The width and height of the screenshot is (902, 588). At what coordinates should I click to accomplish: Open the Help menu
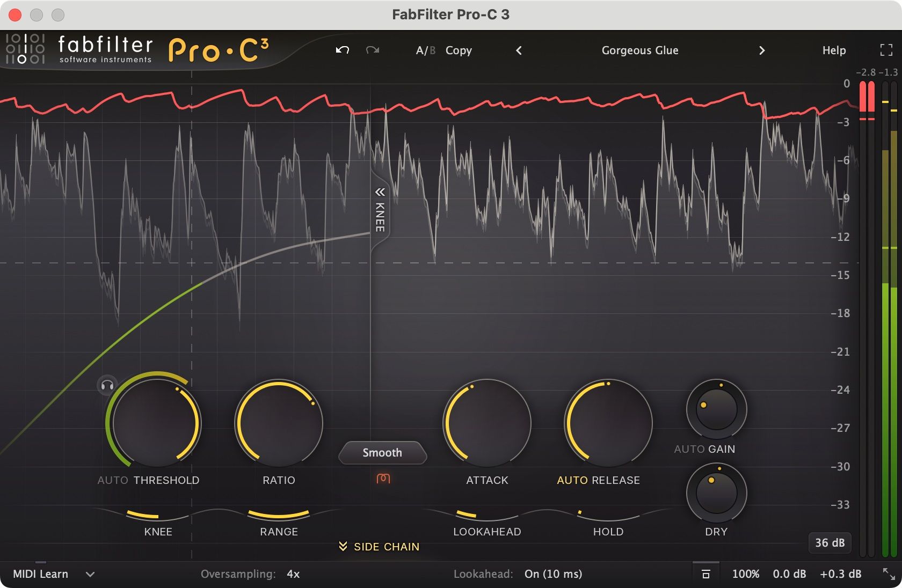(833, 50)
